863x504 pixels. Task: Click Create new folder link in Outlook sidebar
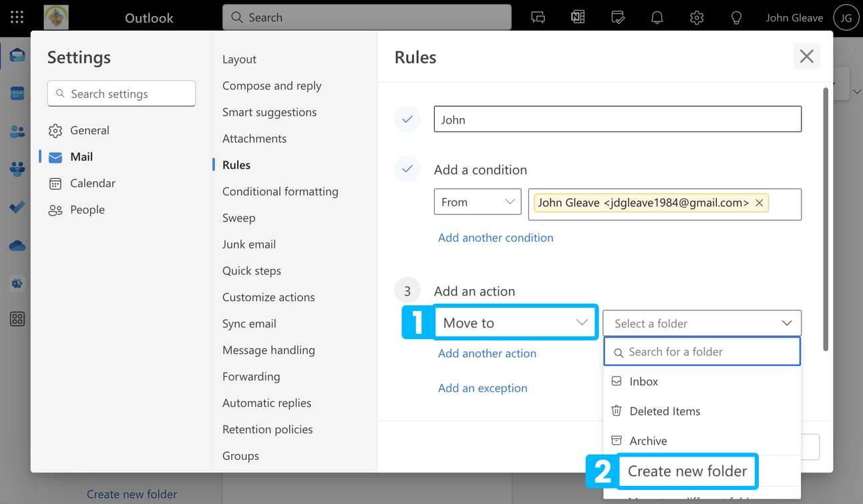click(x=132, y=495)
